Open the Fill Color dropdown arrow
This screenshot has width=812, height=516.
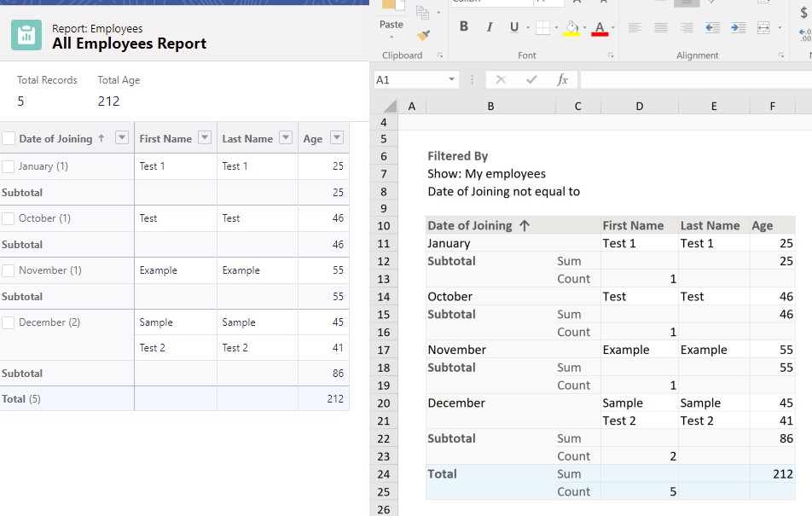(584, 27)
